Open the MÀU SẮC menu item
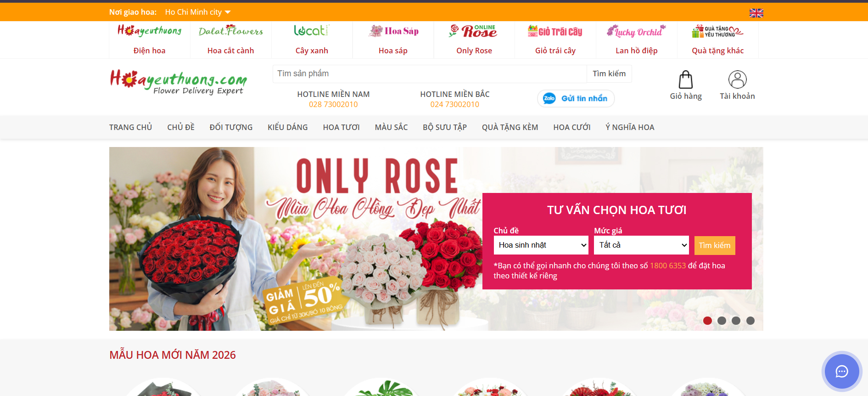 pyautogui.click(x=391, y=127)
